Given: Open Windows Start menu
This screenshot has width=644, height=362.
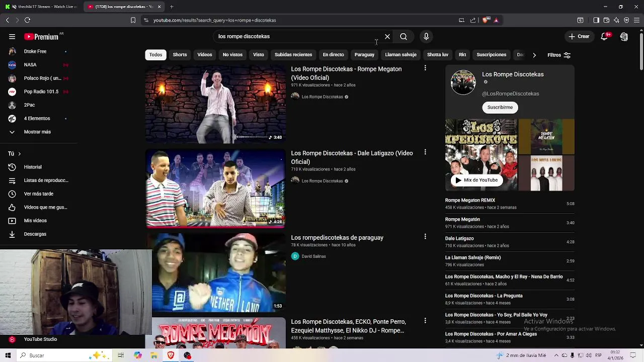Looking at the screenshot, I should coord(8,355).
